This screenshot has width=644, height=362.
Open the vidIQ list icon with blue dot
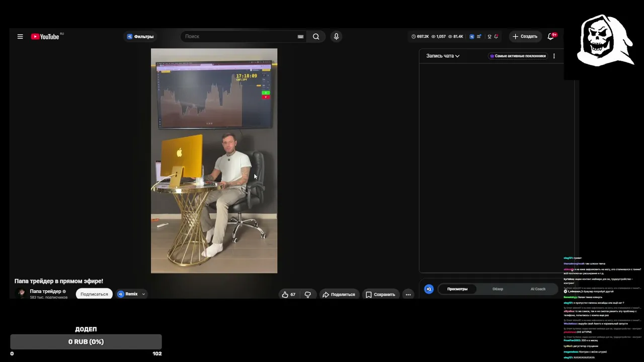[479, 37]
